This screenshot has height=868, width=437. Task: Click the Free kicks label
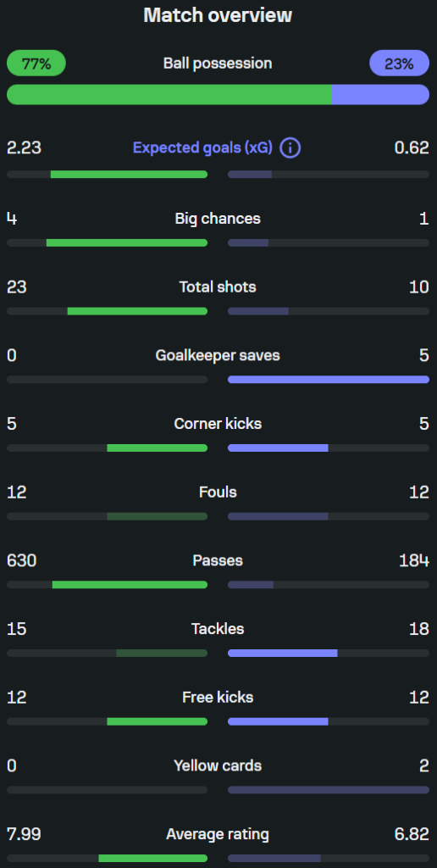coord(218,698)
